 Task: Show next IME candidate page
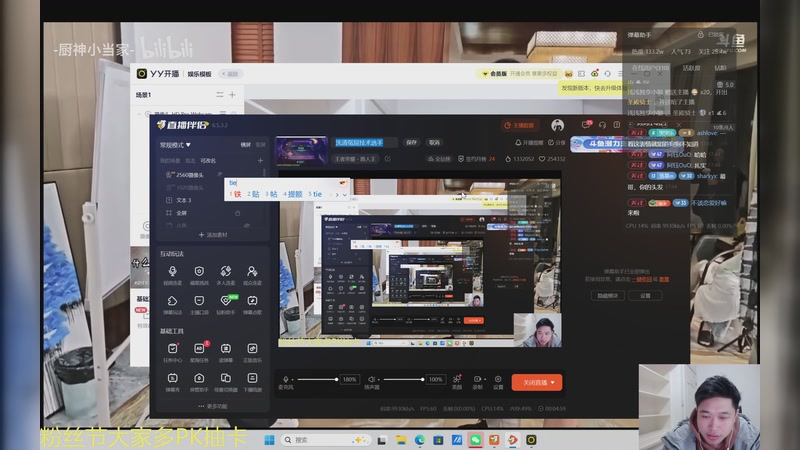[337, 194]
